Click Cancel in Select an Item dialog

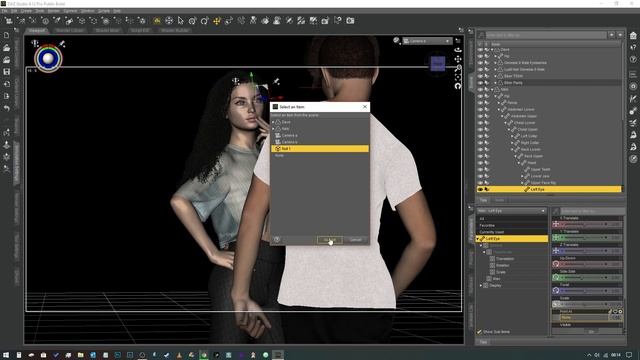[x=356, y=240]
